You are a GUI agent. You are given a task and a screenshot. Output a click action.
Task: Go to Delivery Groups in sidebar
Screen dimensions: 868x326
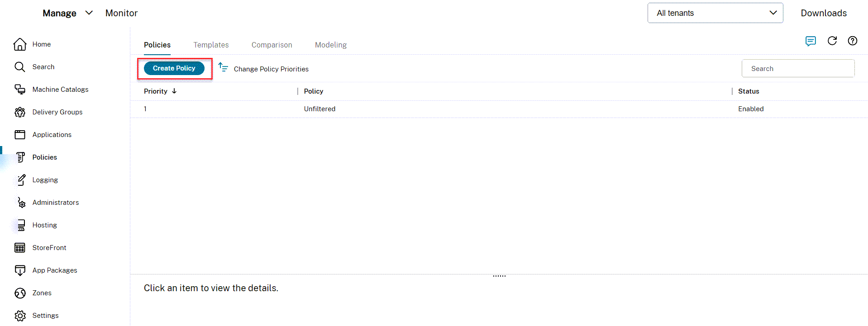pos(57,112)
